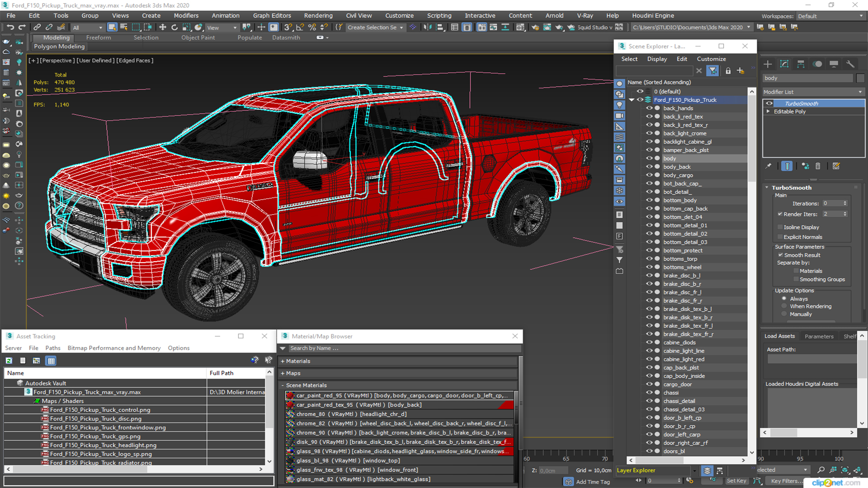Toggle Show End Result in modifier stack
Screen dimensions: 868x488
(787, 166)
